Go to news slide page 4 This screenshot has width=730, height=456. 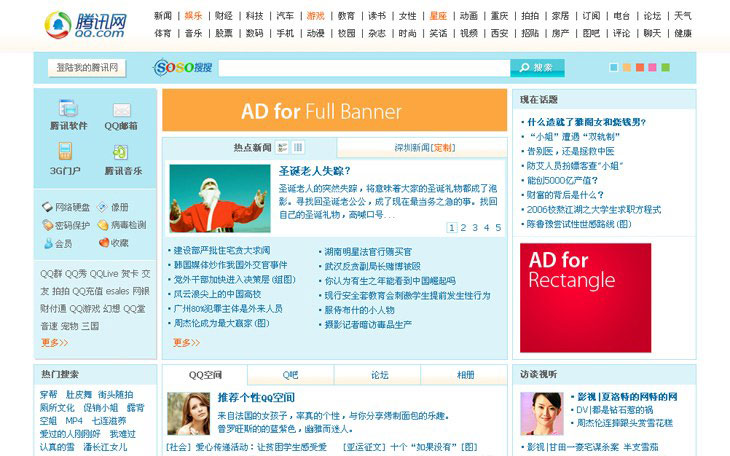487,227
